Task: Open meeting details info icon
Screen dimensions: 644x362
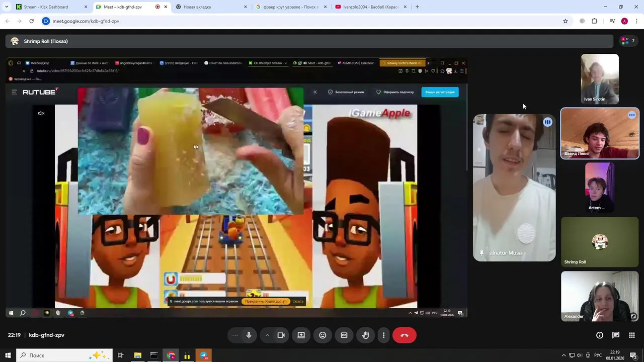Action: point(600,335)
